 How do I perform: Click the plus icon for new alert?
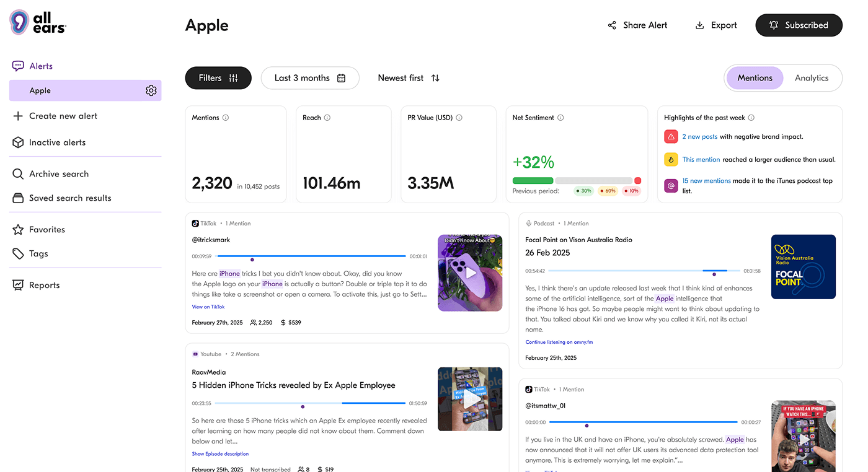[18, 116]
